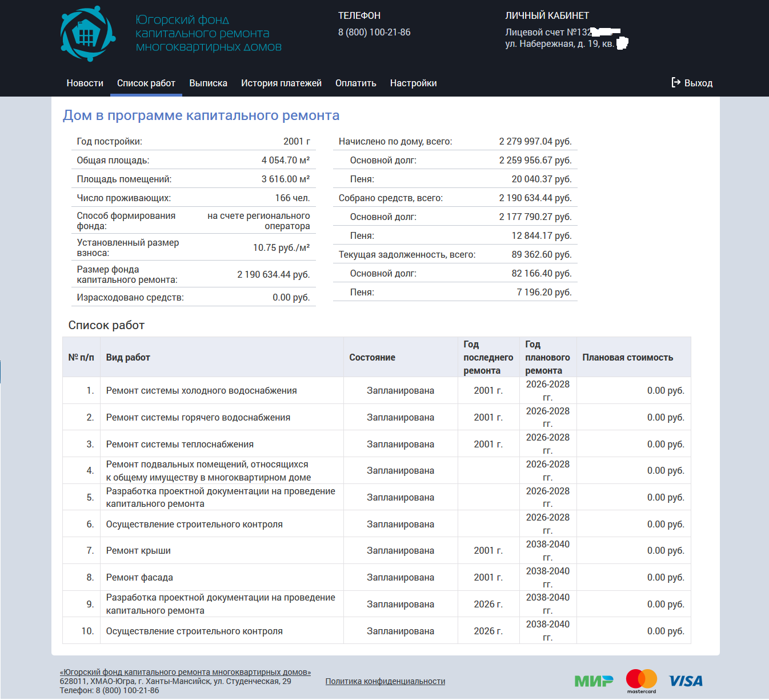Click the Mastercard logo in the footer

click(x=642, y=681)
